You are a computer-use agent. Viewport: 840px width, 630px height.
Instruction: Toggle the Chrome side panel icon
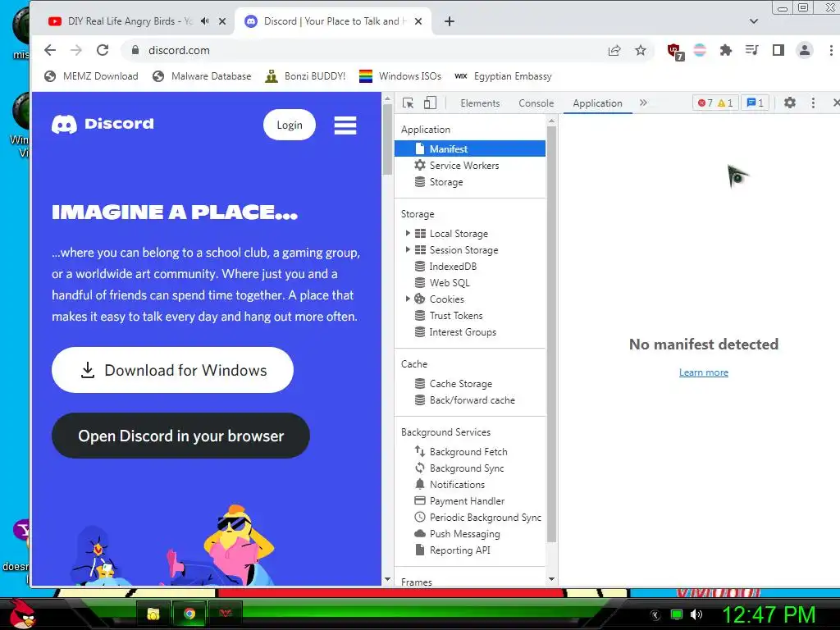tap(778, 50)
